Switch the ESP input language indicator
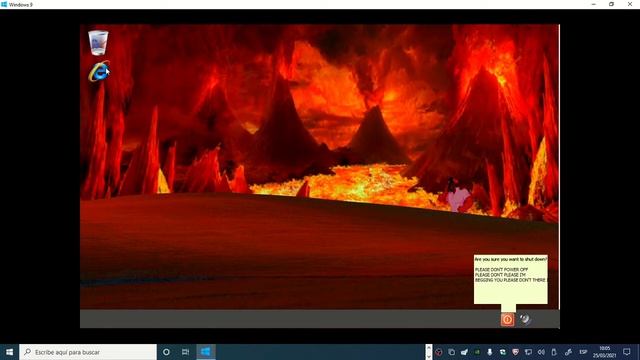Screen dimensions: 640x360 (x=583, y=352)
